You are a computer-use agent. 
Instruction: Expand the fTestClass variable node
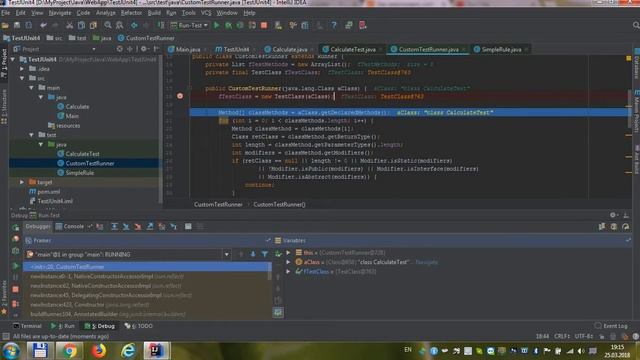point(289,271)
